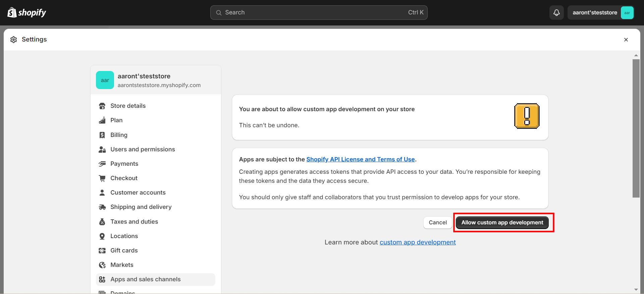Click the Customer accounts icon
This screenshot has width=644, height=294.
[x=102, y=193]
